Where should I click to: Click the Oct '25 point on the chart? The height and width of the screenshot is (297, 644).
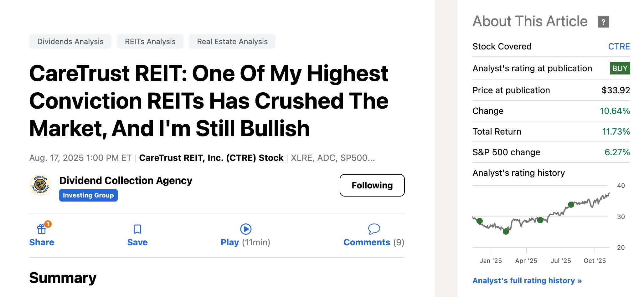pyautogui.click(x=595, y=260)
